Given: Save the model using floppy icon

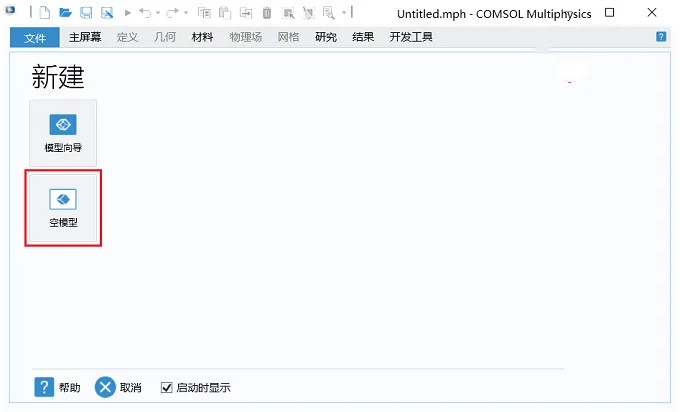Looking at the screenshot, I should (x=86, y=13).
